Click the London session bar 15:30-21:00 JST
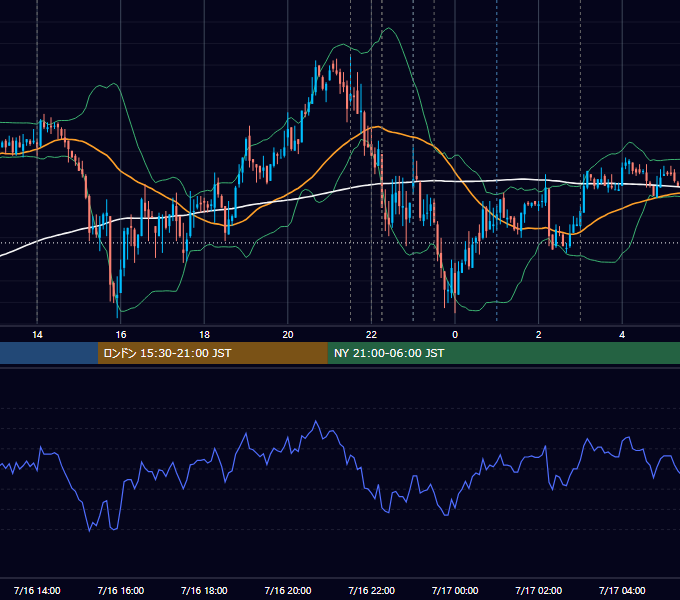 (x=212, y=353)
